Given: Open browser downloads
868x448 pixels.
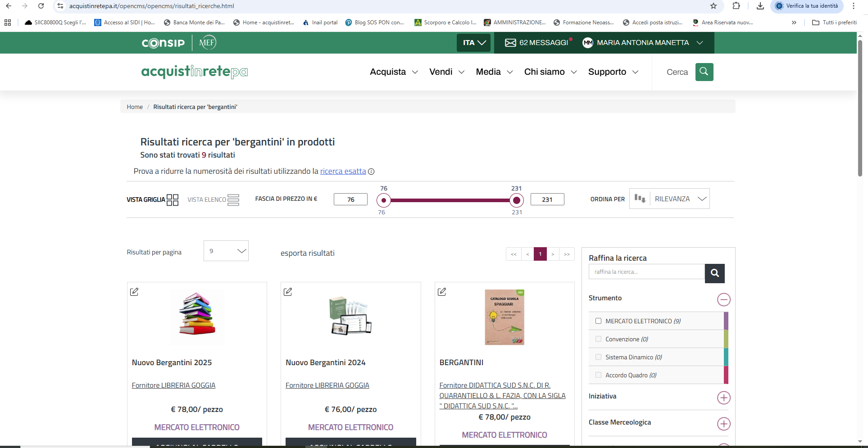Looking at the screenshot, I should (x=760, y=6).
